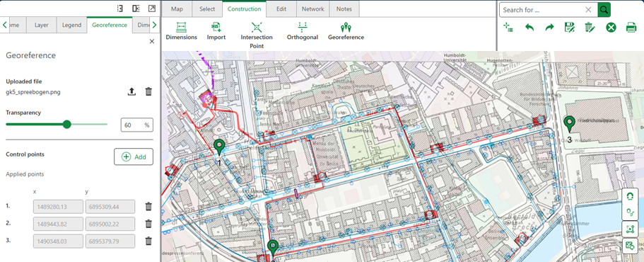Click the add-to-list plus icon
644x262 pixels.
[508, 28]
